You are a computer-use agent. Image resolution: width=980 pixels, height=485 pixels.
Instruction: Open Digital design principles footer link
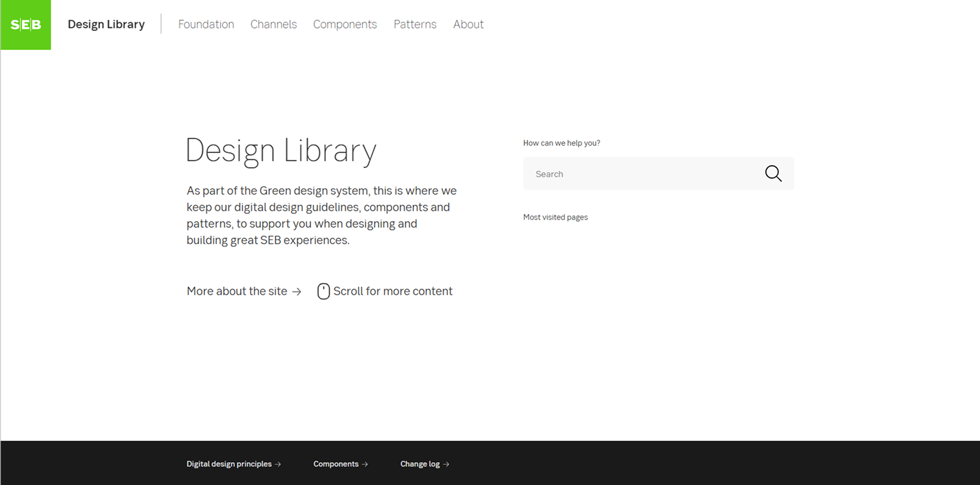pos(234,464)
